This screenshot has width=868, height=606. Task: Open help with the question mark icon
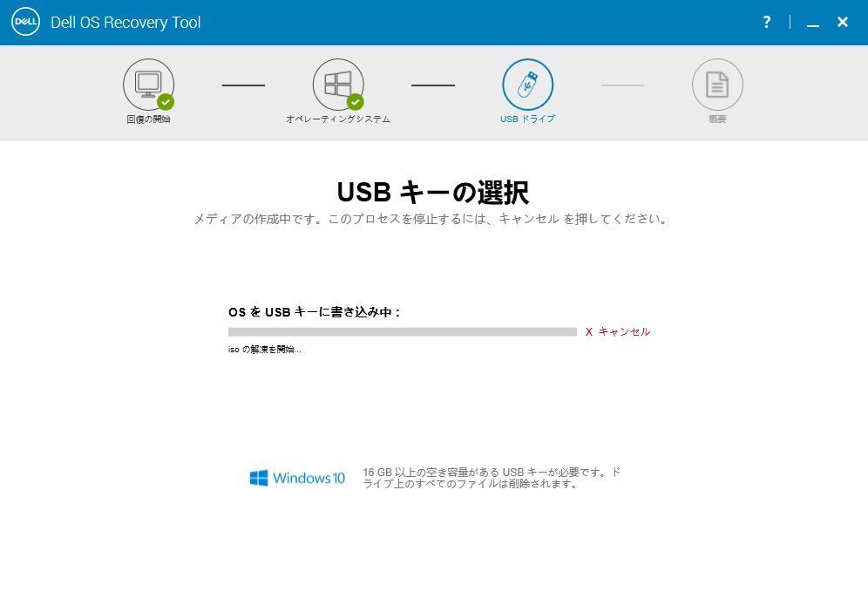pos(766,22)
